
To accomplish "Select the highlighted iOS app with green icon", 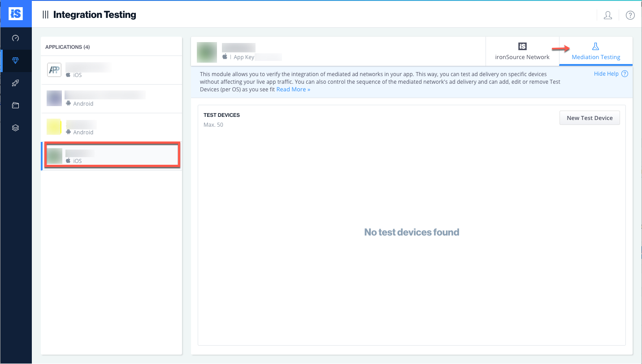I will [x=111, y=156].
